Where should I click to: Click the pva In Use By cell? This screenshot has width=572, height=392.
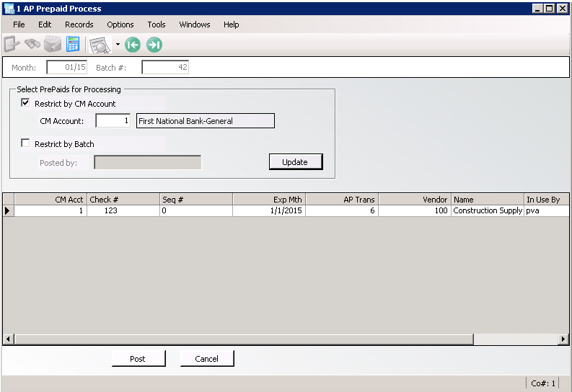(x=547, y=210)
